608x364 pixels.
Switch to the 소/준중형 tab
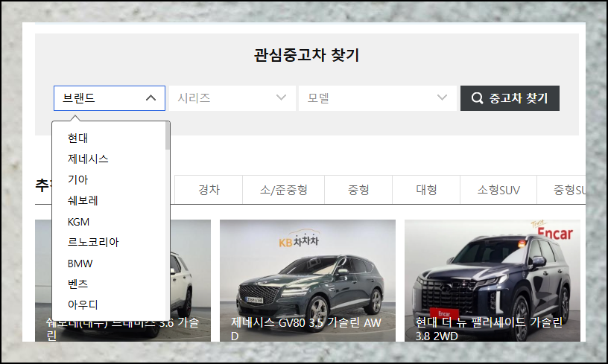[x=283, y=190]
